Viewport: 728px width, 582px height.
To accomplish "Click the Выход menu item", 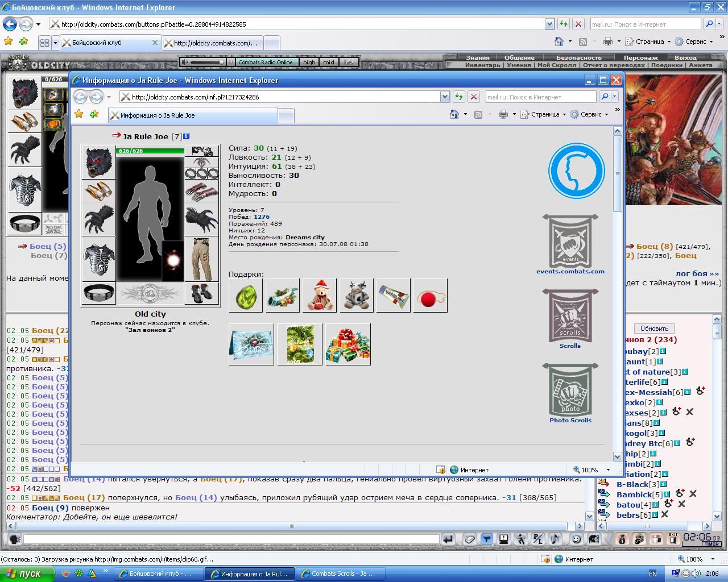I will (685, 57).
